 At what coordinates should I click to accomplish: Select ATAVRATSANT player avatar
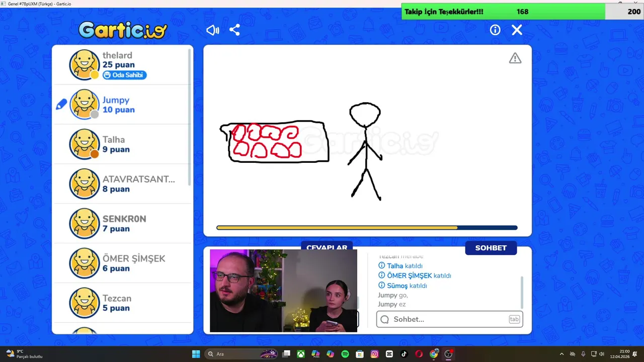pos(84,184)
